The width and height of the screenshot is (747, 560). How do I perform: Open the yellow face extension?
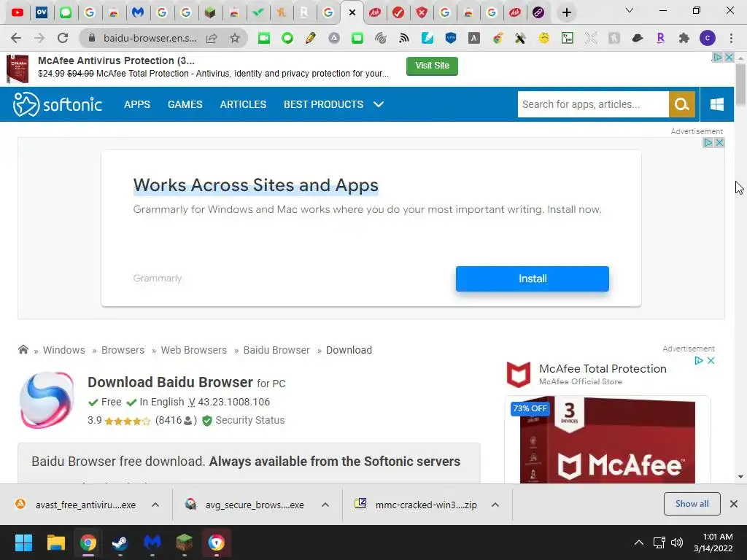pyautogui.click(x=543, y=38)
